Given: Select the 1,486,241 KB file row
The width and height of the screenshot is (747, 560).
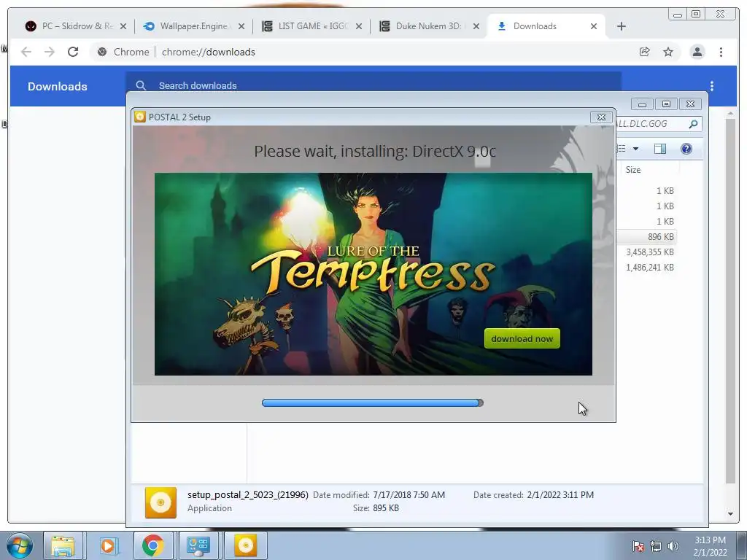Looking at the screenshot, I should (646, 267).
